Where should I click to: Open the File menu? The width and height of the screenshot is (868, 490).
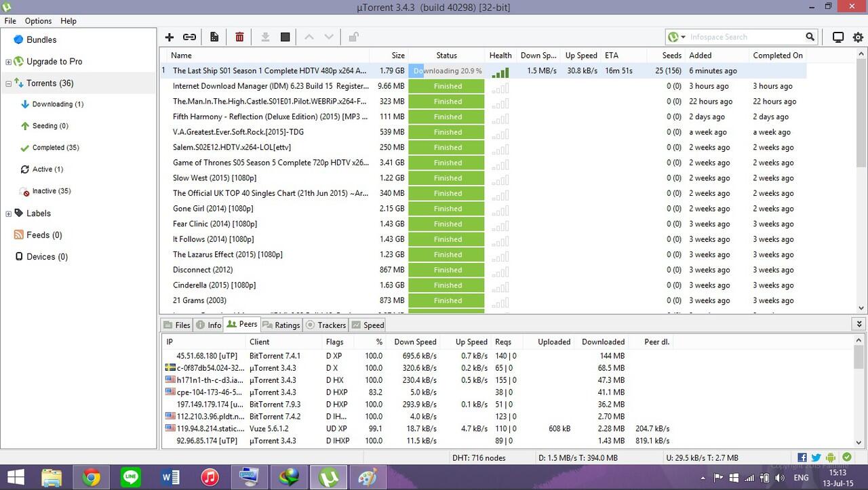pos(10,21)
